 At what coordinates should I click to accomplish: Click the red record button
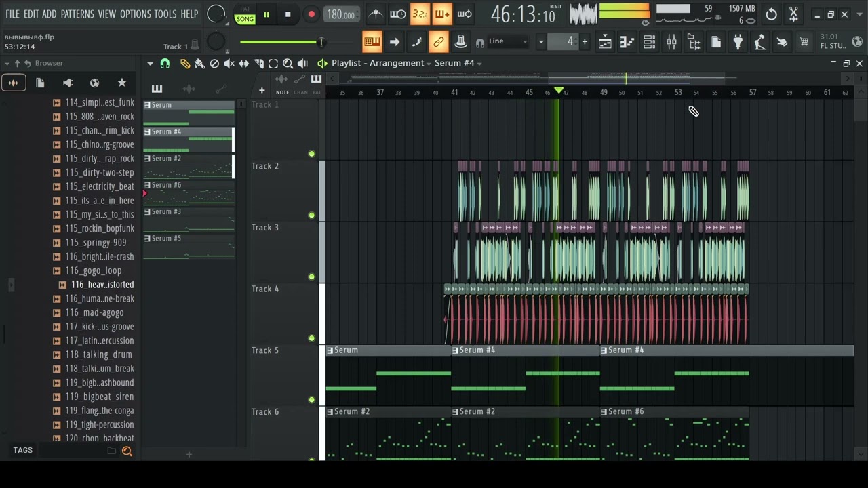311,14
